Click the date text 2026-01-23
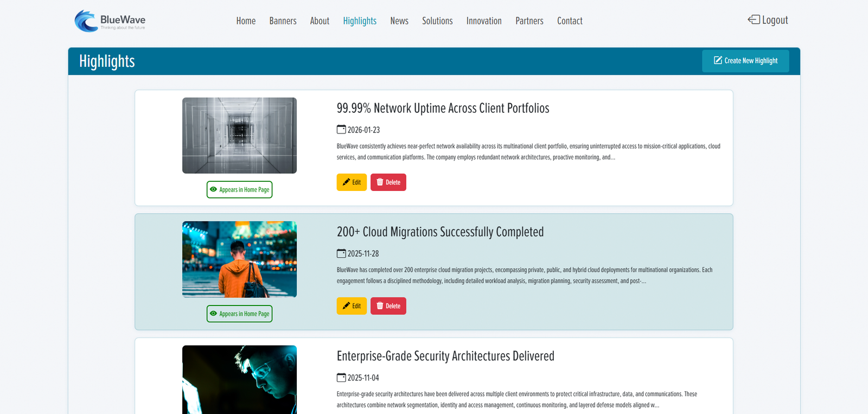The height and width of the screenshot is (414, 868). click(x=363, y=130)
